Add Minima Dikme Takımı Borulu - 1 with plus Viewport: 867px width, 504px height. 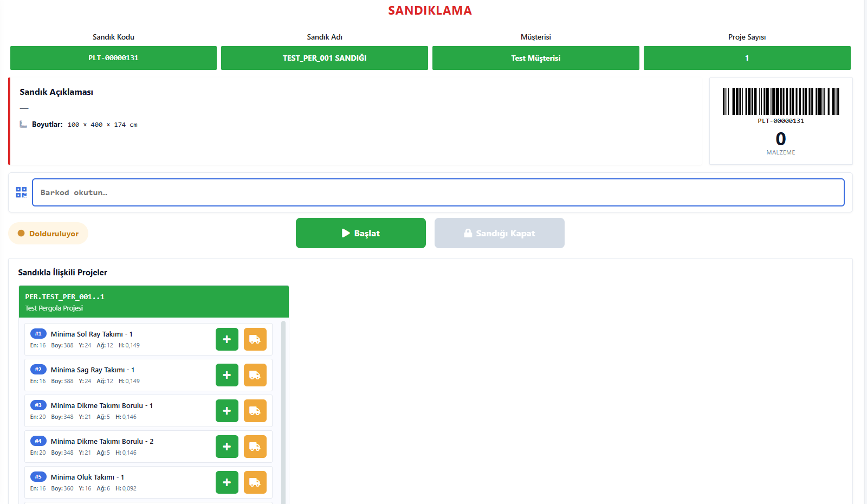click(x=227, y=411)
